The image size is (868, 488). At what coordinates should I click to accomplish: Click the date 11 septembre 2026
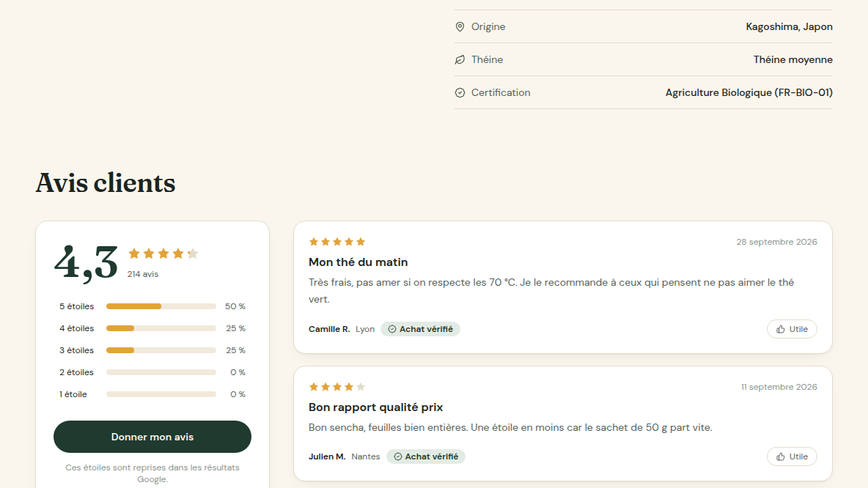(x=779, y=387)
